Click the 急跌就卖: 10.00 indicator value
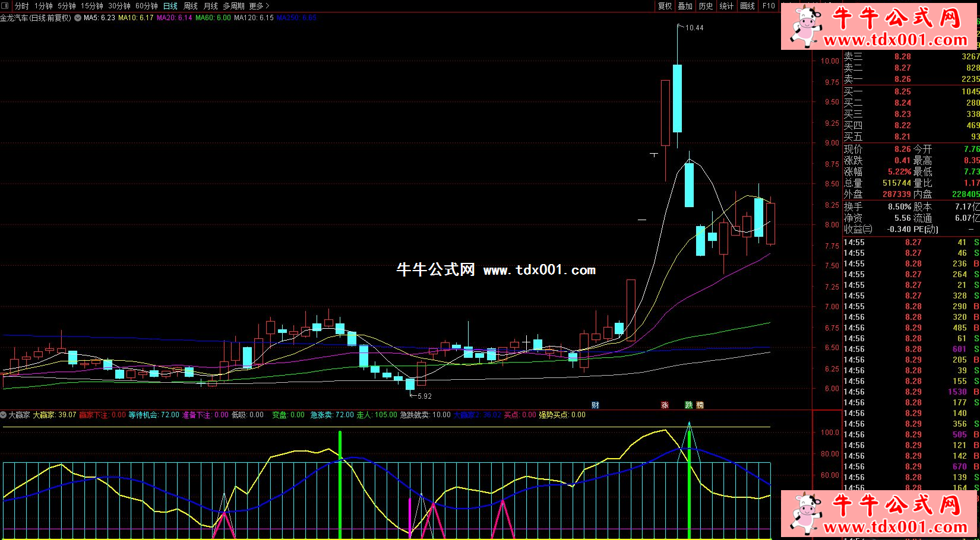 click(x=425, y=415)
